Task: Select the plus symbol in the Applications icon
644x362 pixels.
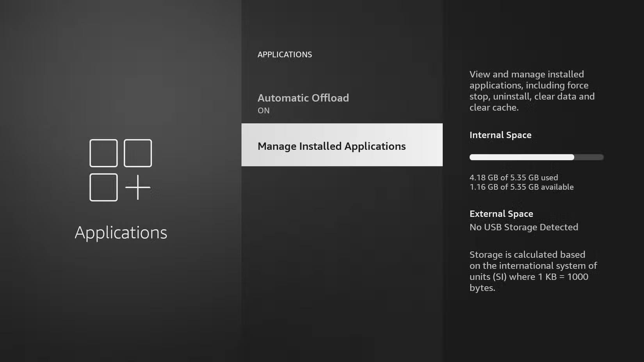Action: tap(137, 187)
